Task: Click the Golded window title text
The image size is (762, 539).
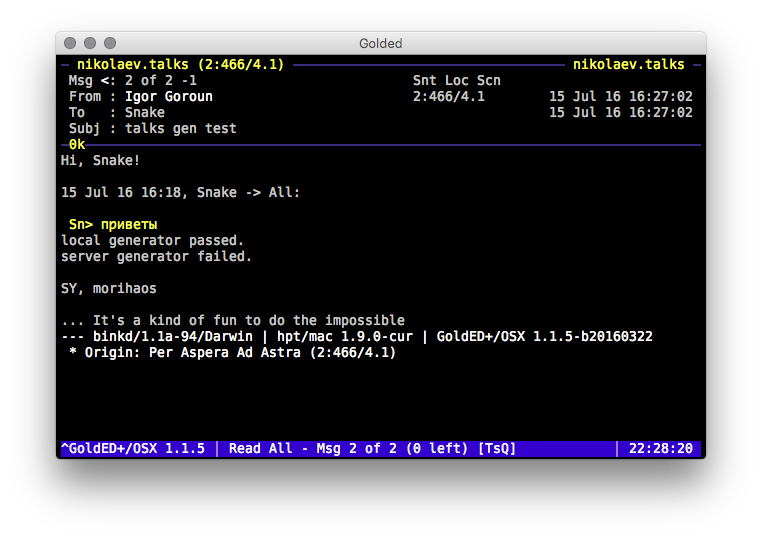Action: pyautogui.click(x=380, y=44)
